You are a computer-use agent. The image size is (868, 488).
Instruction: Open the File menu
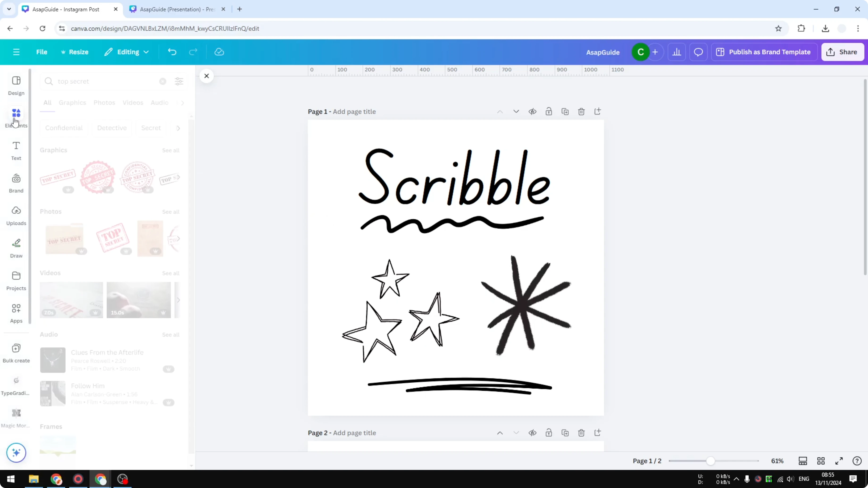(42, 52)
